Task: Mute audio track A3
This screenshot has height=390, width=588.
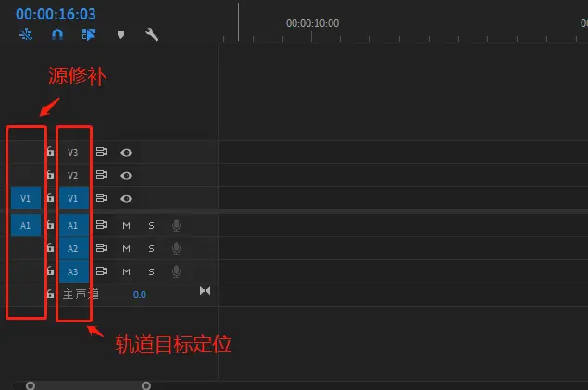Action: click(x=126, y=271)
